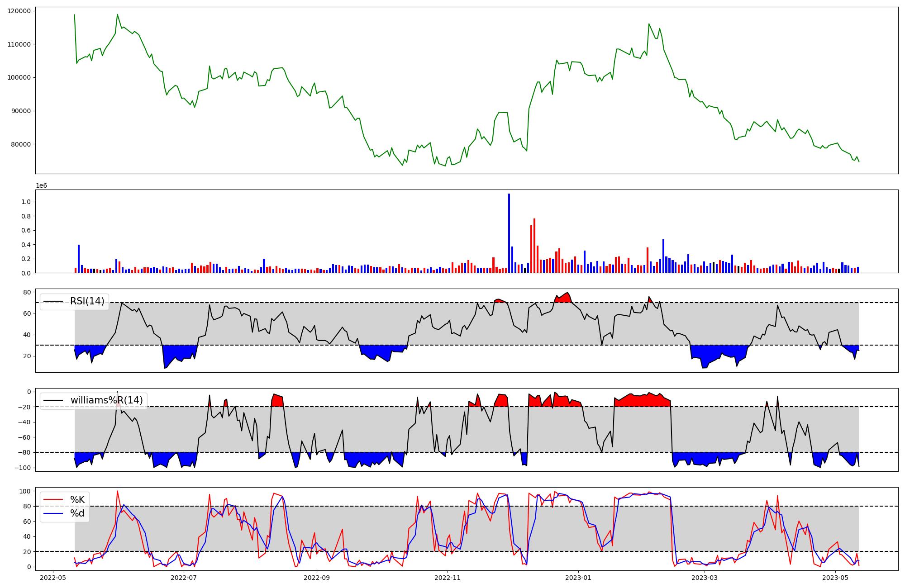Click the black RSI(14) legend line swatch

pos(53,302)
